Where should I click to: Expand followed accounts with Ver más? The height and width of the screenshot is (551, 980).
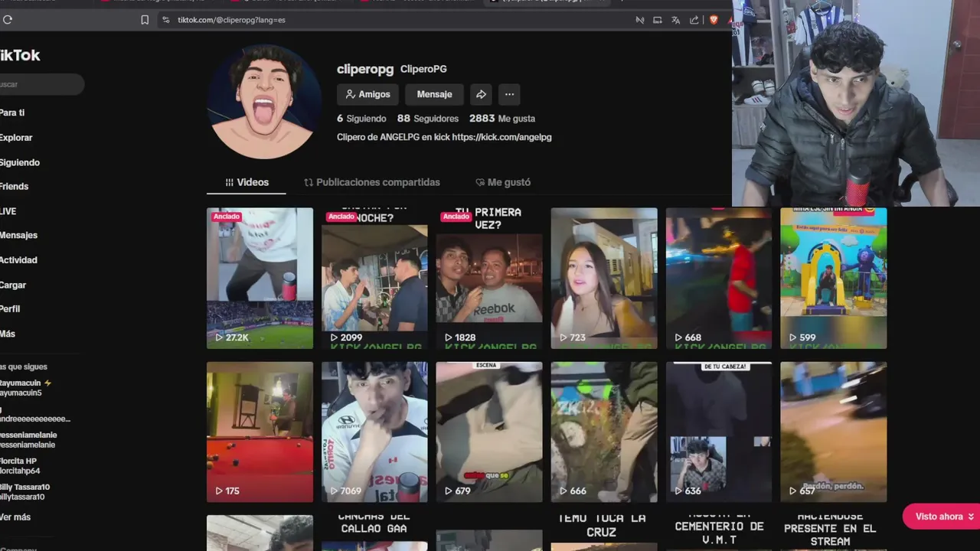point(15,517)
